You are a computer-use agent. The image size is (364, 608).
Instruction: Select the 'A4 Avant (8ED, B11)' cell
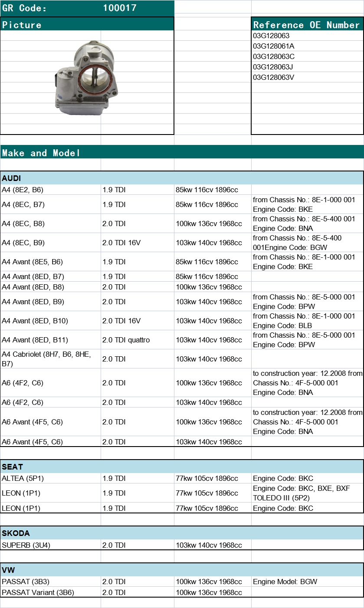pyautogui.click(x=50, y=340)
